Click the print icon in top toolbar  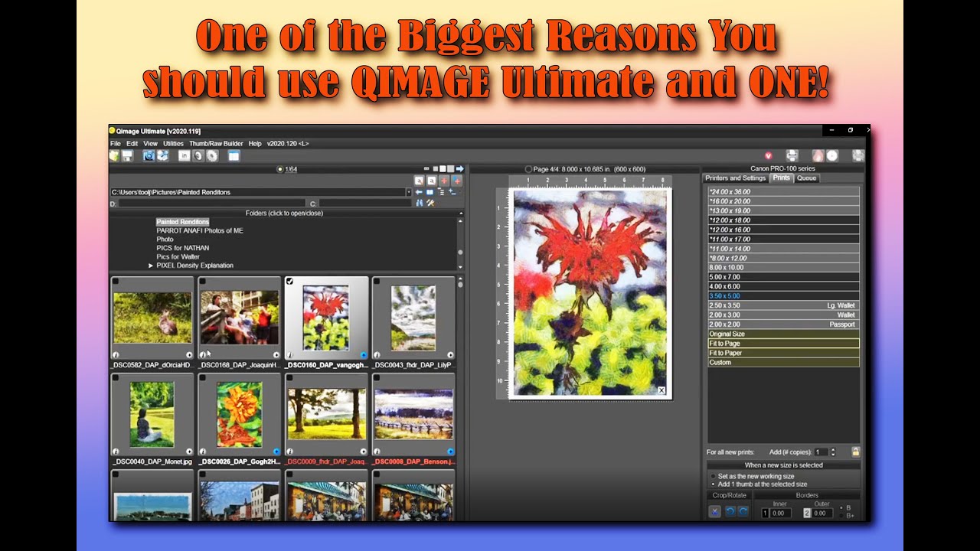[792, 155]
